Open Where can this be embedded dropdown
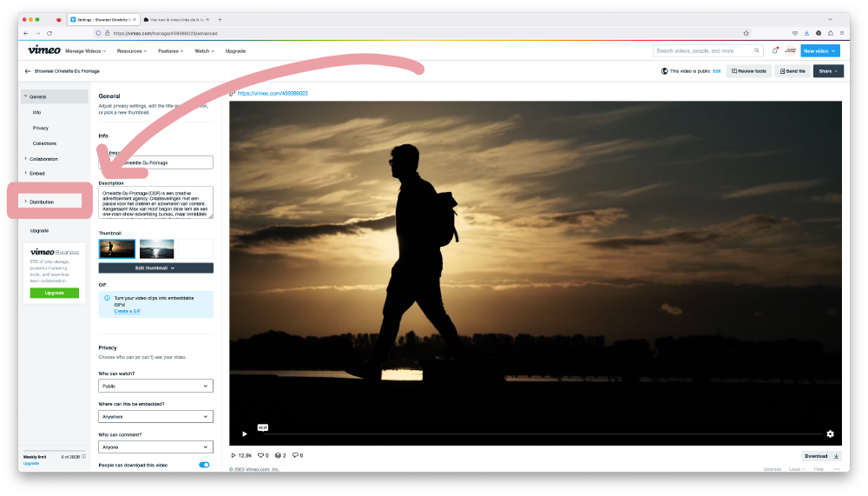 [155, 416]
